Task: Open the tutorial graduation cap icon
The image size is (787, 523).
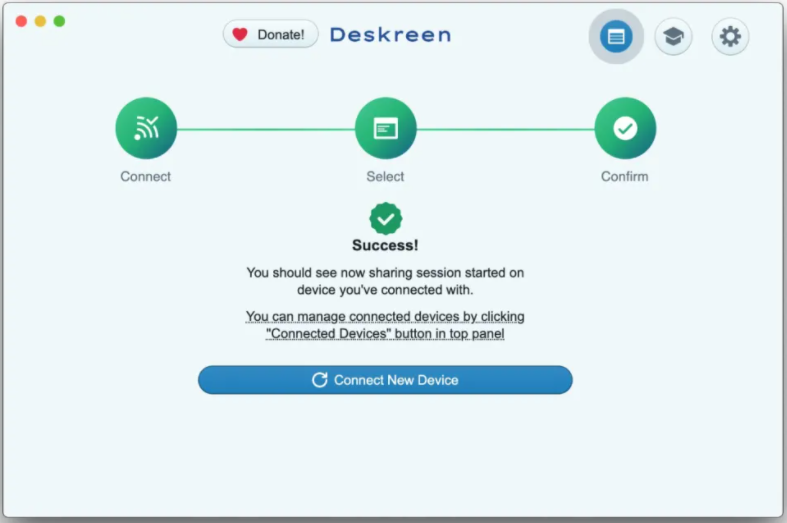Action: (x=673, y=36)
